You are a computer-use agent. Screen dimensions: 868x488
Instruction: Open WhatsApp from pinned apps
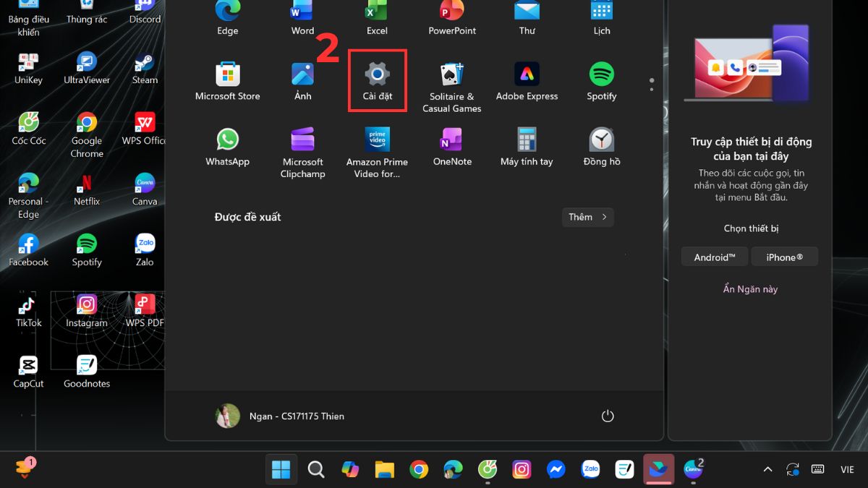227,147
